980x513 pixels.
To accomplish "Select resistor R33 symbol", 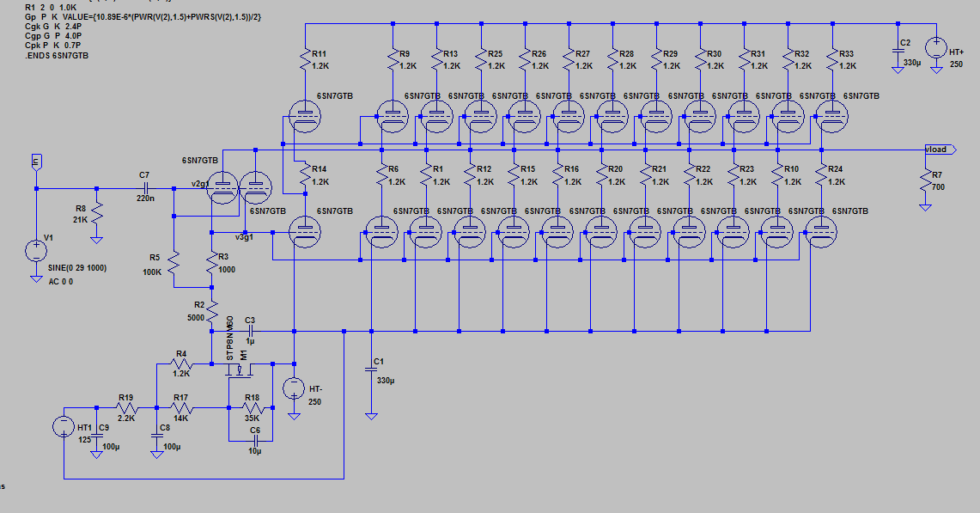I will click(x=832, y=59).
